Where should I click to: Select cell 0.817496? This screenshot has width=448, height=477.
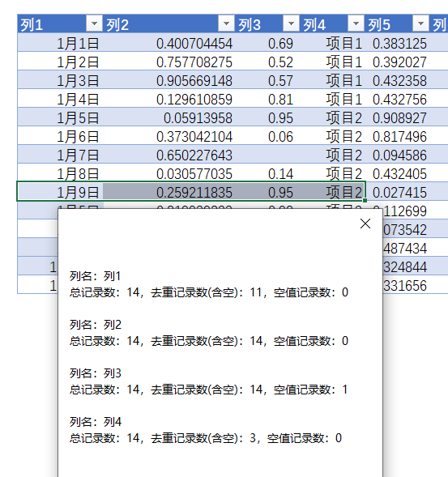(x=397, y=136)
